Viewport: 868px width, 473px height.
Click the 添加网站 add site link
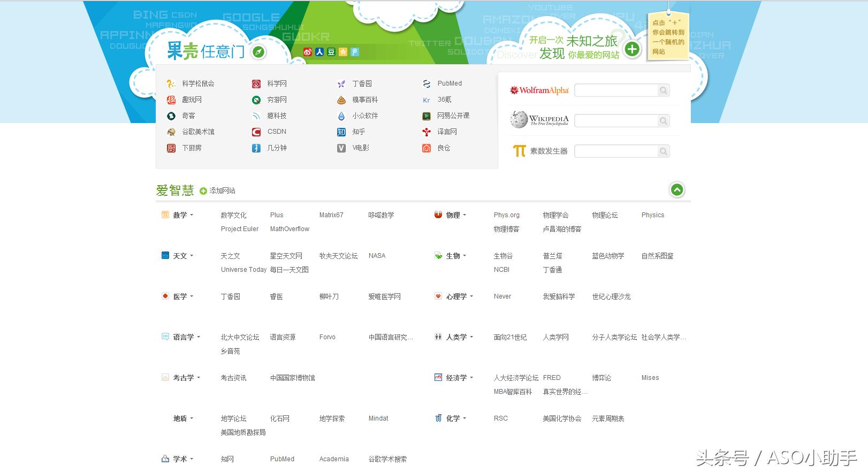(x=217, y=190)
